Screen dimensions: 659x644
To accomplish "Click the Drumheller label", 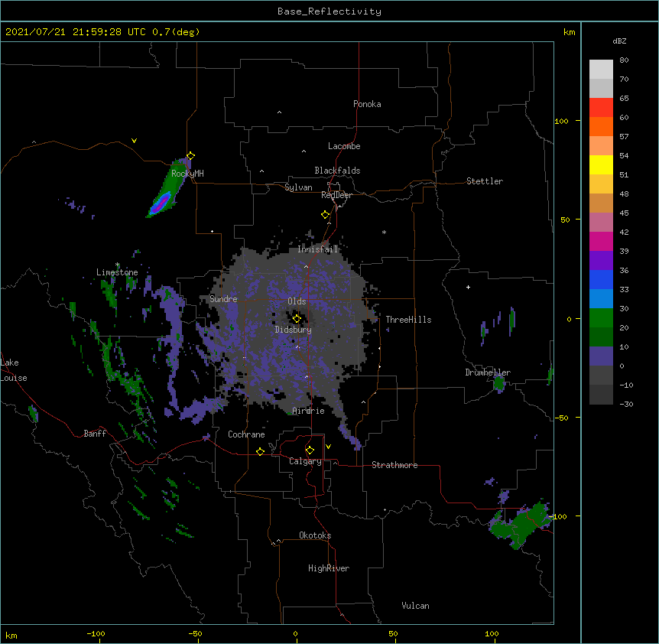I will pos(488,372).
